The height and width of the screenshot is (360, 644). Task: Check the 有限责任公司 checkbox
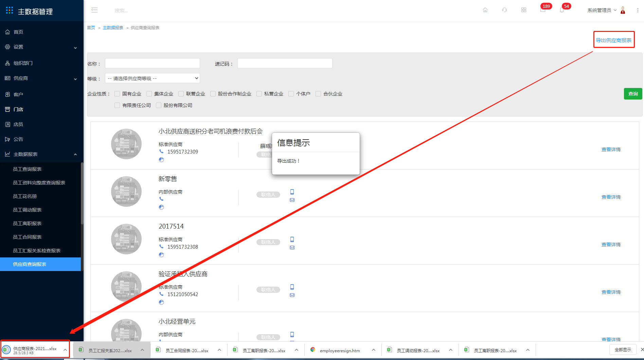[117, 105]
